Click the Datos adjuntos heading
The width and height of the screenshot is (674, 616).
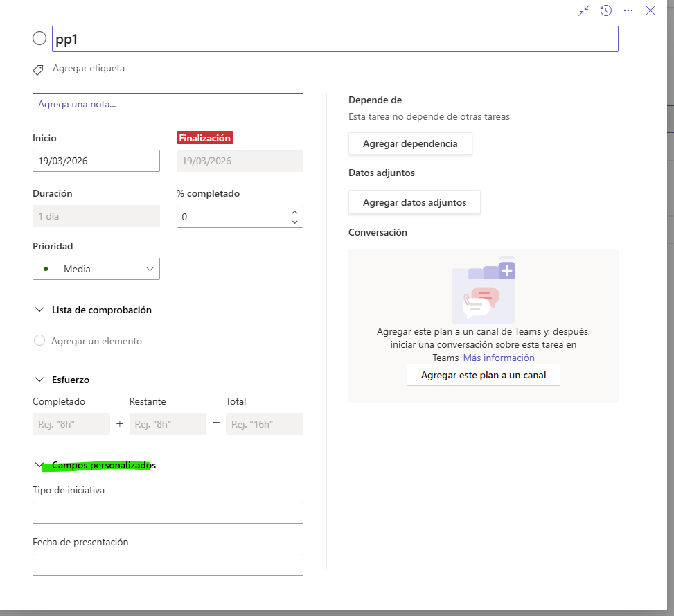(x=382, y=173)
